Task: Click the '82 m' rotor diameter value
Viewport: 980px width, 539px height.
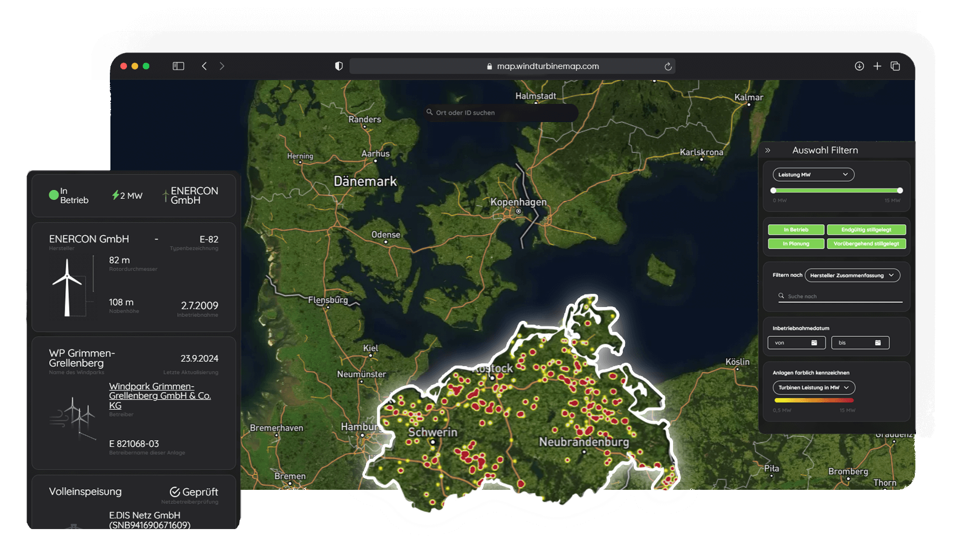Action: pyautogui.click(x=119, y=260)
